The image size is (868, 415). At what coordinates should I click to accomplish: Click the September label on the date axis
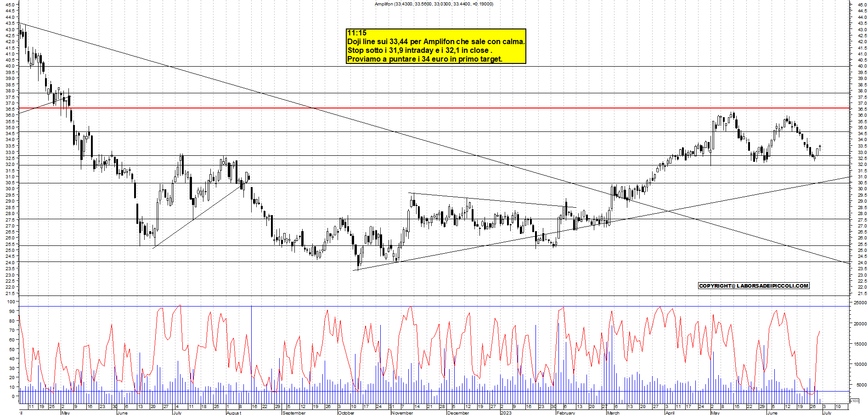point(294,413)
